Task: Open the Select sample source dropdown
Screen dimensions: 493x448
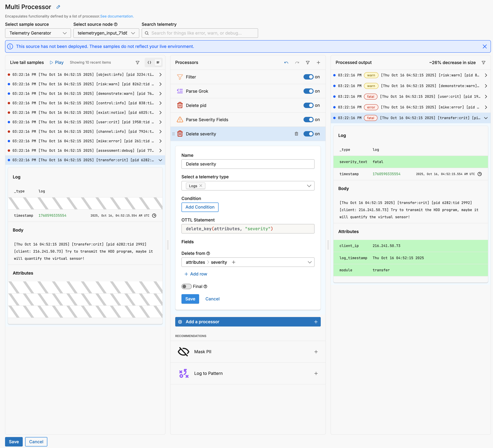Action: (38, 33)
